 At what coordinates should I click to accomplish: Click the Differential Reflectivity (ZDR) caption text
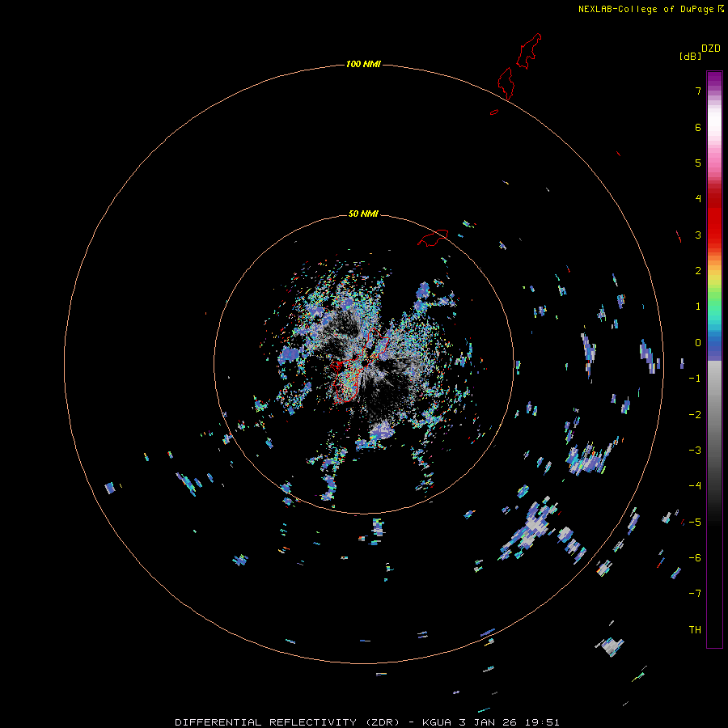287,722
